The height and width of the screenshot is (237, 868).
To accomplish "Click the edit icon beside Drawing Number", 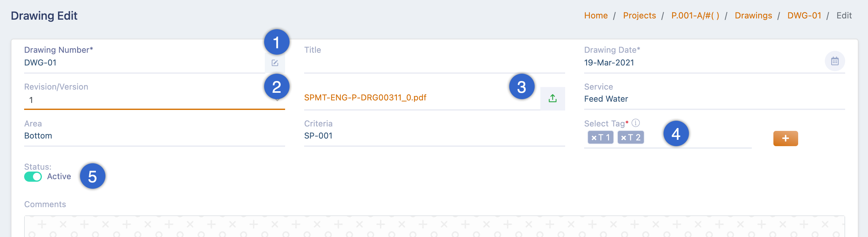I will pos(275,63).
